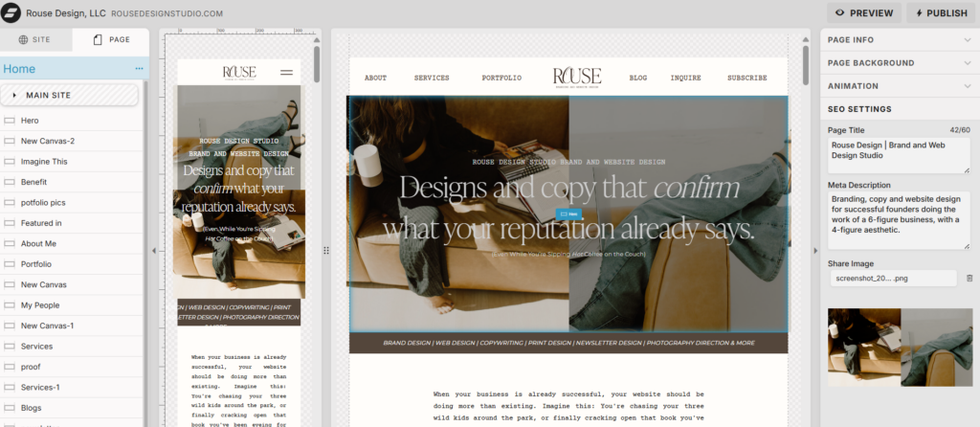Click the canvas icon beside Portfolio
The image size is (980, 427).
(x=10, y=264)
